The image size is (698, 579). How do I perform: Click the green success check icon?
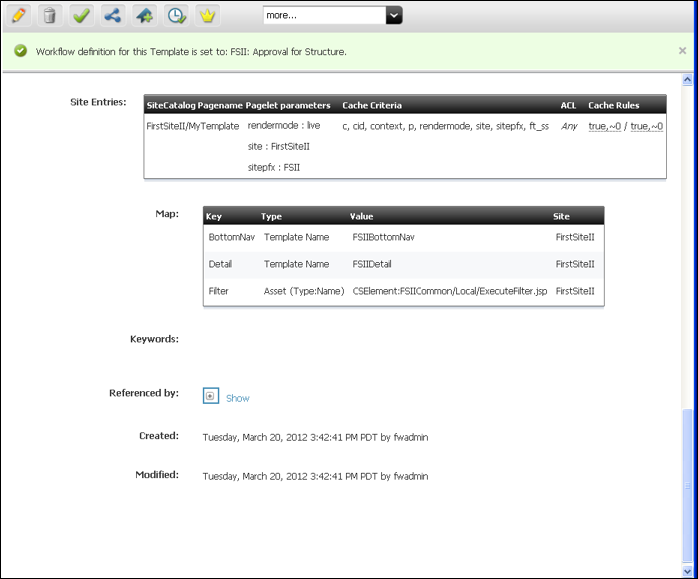click(x=20, y=51)
